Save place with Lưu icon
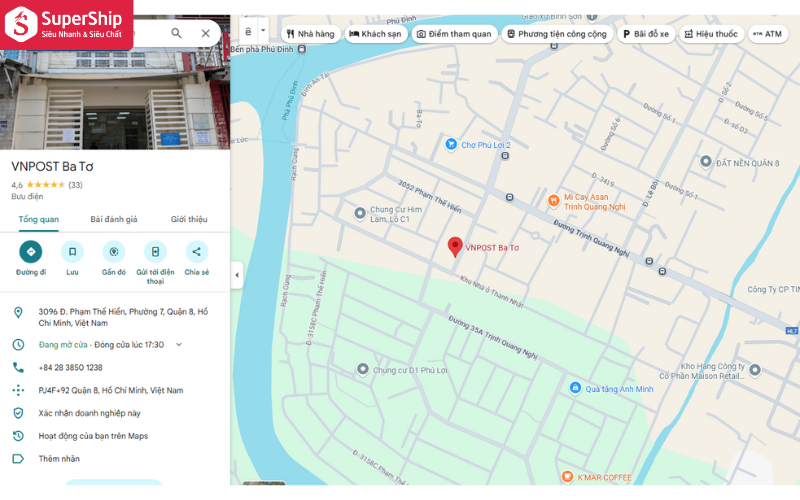This screenshot has width=800, height=500. coord(72,252)
